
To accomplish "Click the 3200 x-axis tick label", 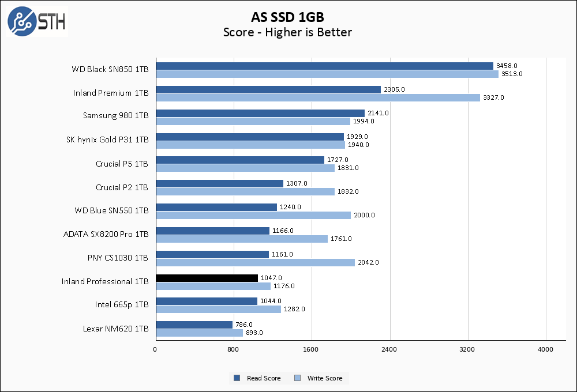I will click(x=467, y=349).
